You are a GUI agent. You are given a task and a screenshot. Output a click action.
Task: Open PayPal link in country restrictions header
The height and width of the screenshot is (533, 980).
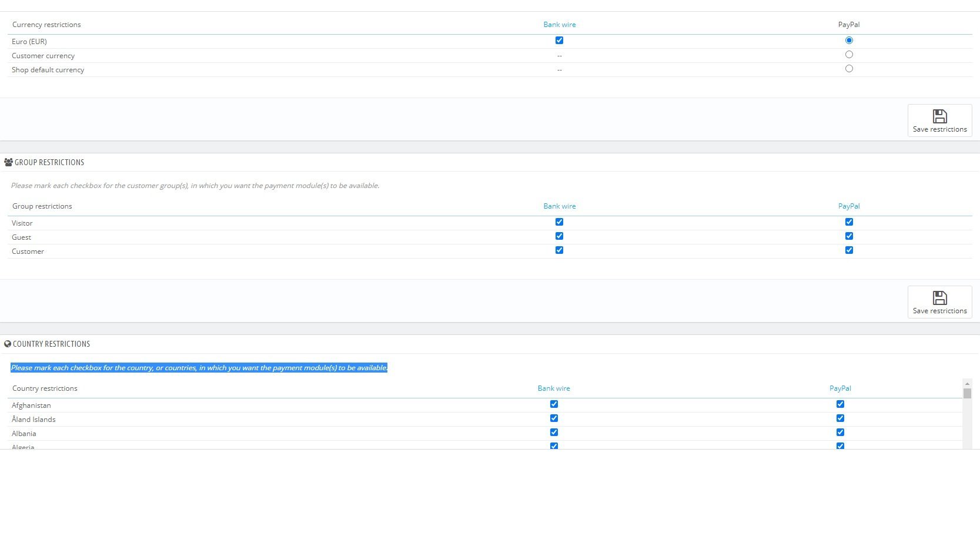click(x=840, y=388)
